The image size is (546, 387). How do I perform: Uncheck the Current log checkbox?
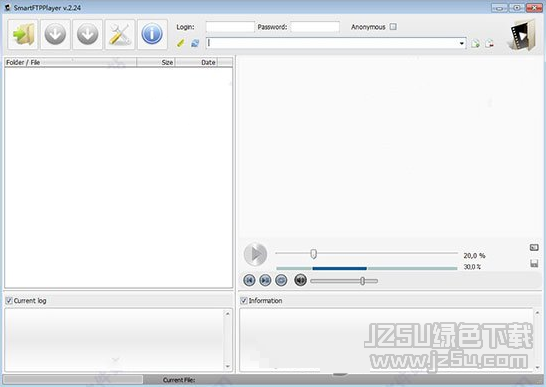coord(9,301)
